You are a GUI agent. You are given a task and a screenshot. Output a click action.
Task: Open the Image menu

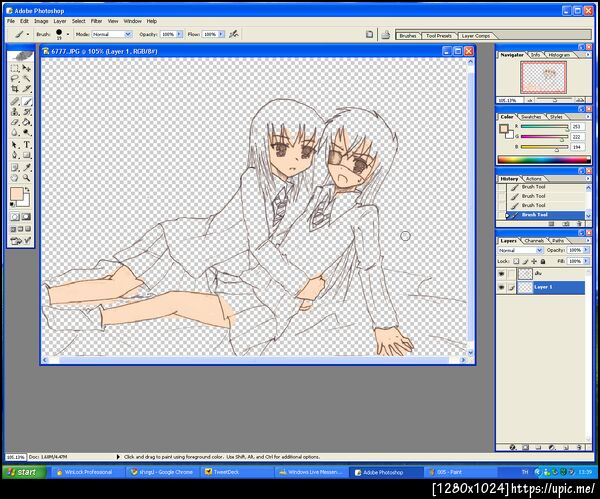click(41, 21)
